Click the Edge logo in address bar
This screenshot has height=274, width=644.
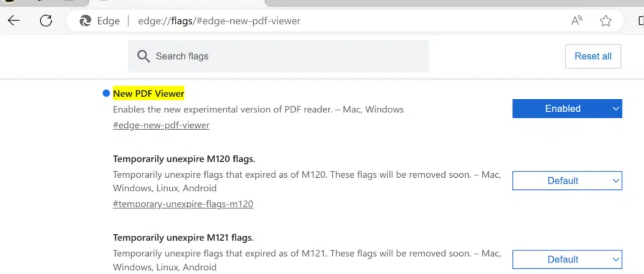(x=86, y=21)
